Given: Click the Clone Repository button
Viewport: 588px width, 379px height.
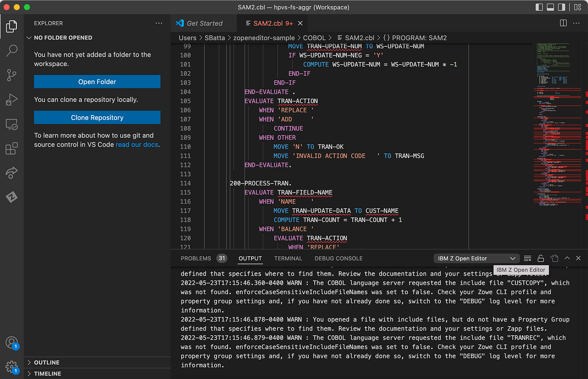Looking at the screenshot, I should click(97, 118).
